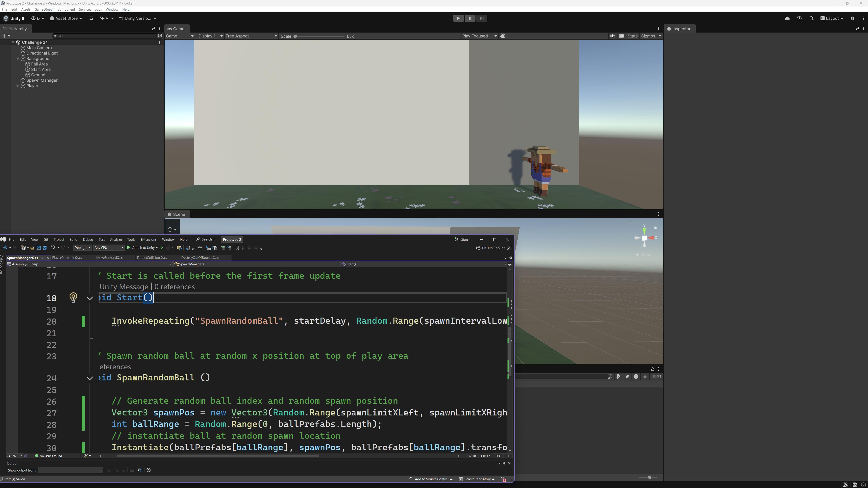Click Sign in for Visual Studio
Viewport: 868px width, 488px height.
pyautogui.click(x=466, y=239)
